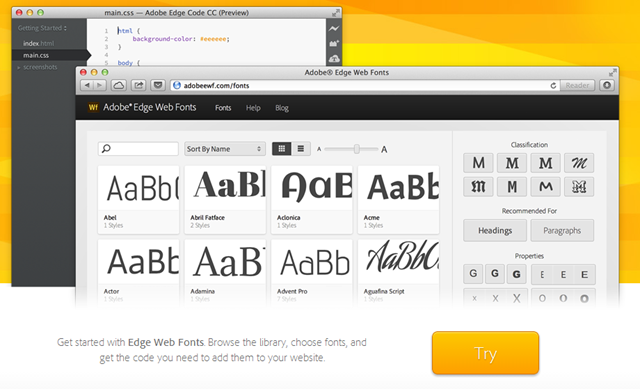Switch to grid view of fonts
640x389 pixels.
click(x=282, y=149)
